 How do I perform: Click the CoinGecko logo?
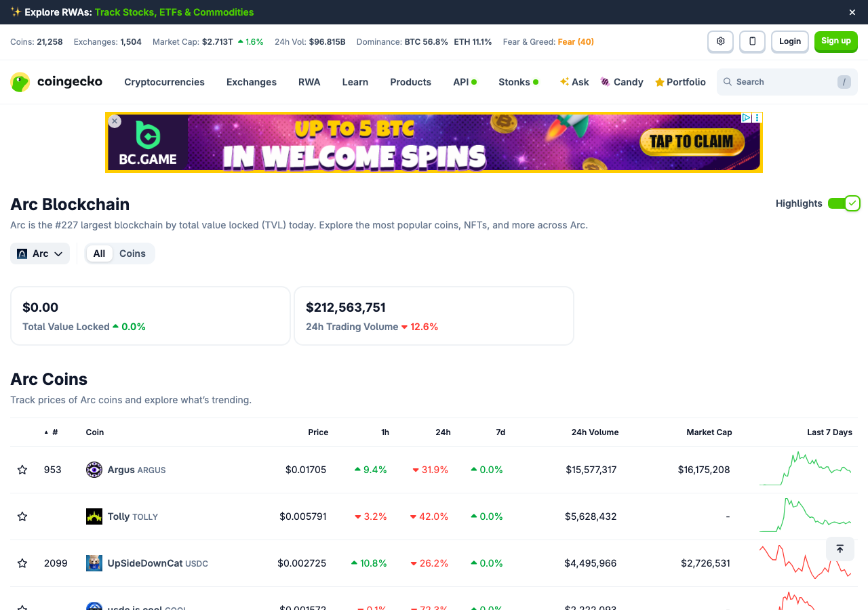click(56, 82)
